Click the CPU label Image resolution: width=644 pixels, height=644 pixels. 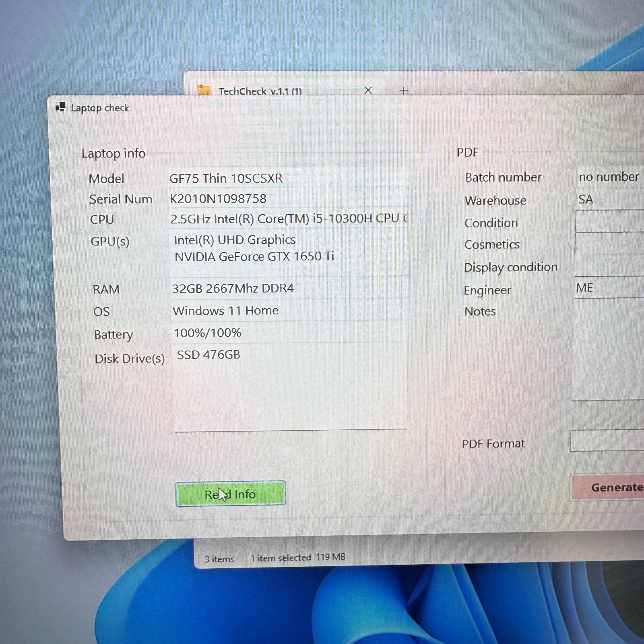pos(102,220)
